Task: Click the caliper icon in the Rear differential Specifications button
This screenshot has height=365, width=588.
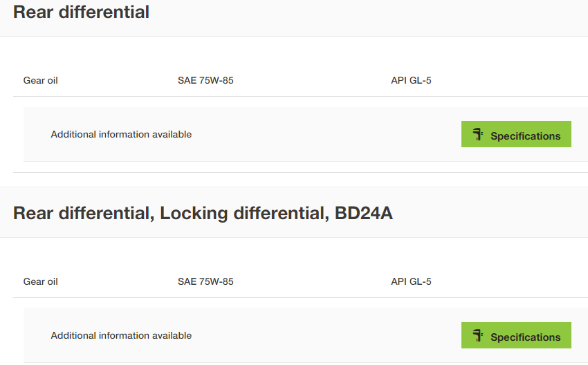Action: point(478,134)
